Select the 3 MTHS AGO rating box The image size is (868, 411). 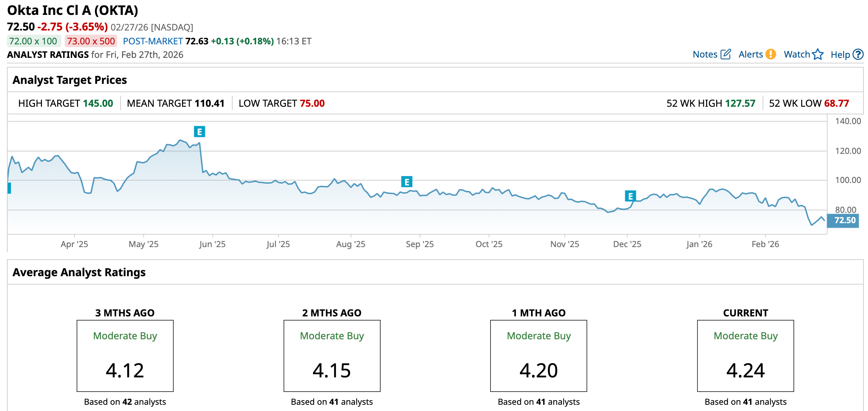[125, 356]
